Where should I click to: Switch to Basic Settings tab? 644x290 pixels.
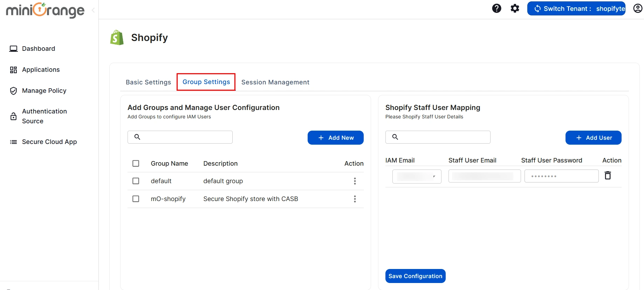coord(148,82)
